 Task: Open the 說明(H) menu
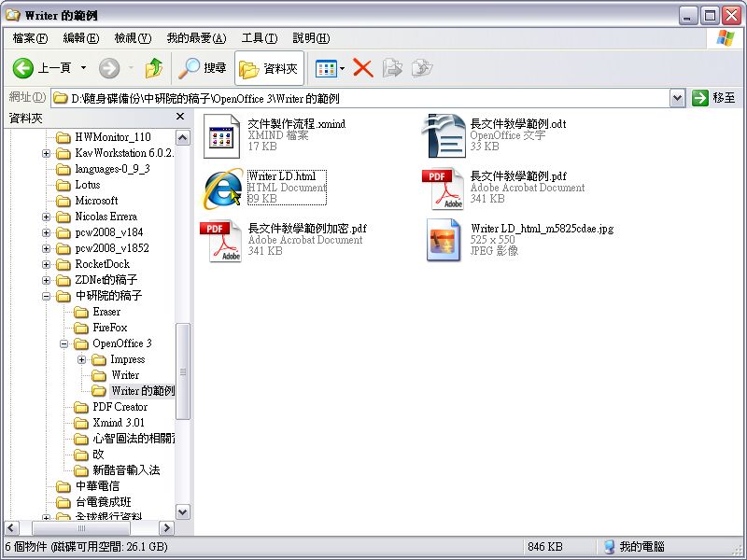tap(311, 38)
